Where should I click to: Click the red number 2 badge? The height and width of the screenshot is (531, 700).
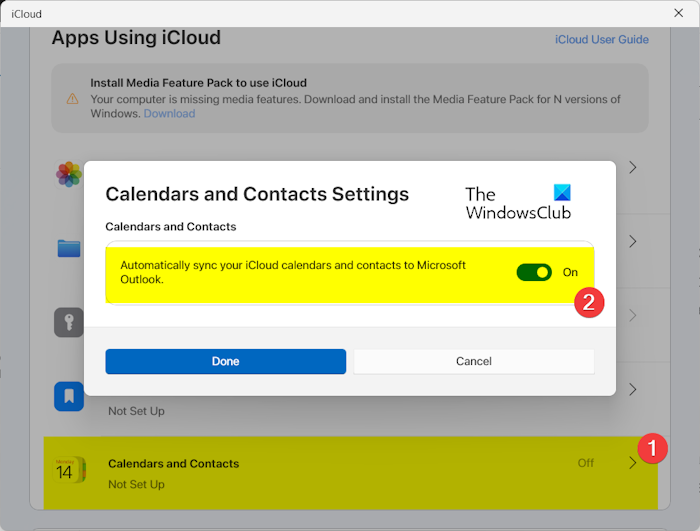tap(590, 303)
